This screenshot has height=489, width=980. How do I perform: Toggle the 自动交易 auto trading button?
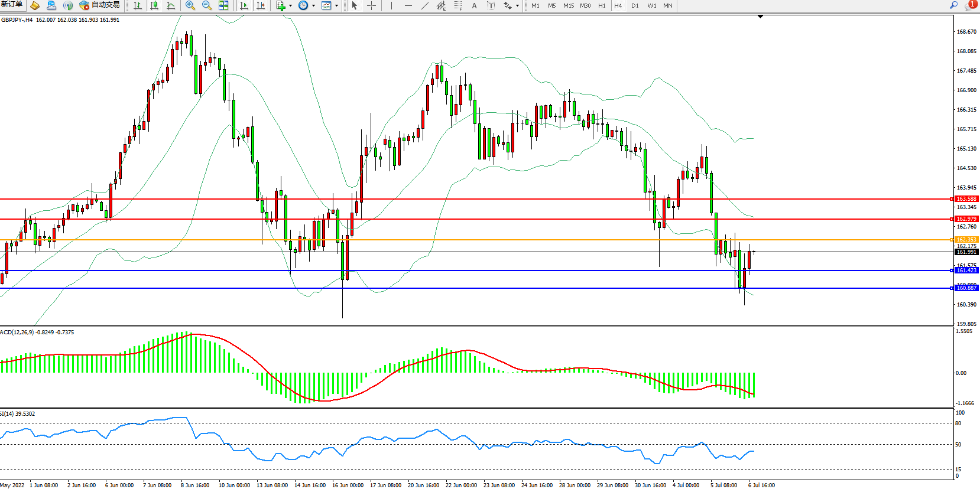coord(99,5)
